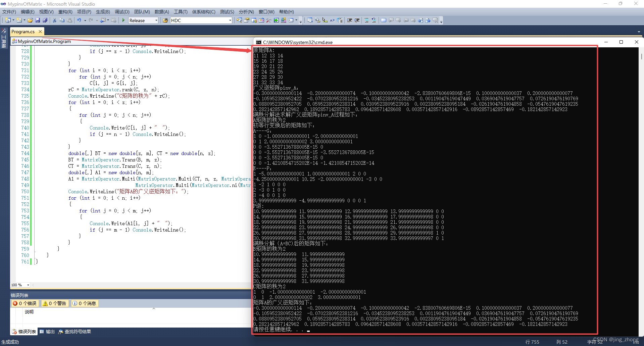Open the text editor toolbar options arrow

441,21
